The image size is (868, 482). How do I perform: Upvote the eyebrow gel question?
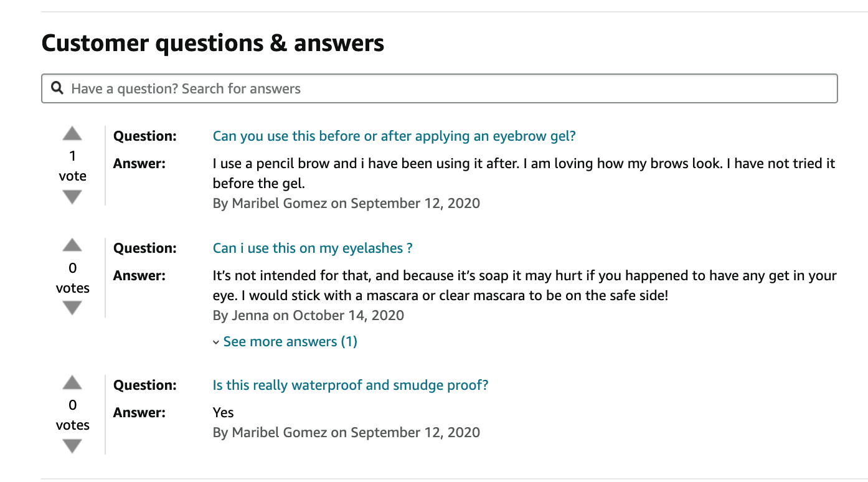(x=72, y=133)
